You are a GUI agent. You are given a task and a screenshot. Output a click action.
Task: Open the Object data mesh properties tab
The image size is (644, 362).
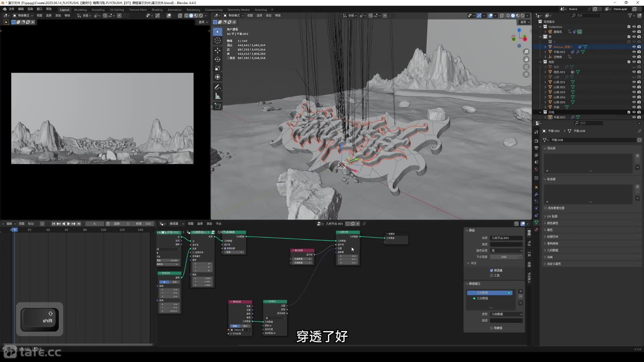tap(536, 223)
